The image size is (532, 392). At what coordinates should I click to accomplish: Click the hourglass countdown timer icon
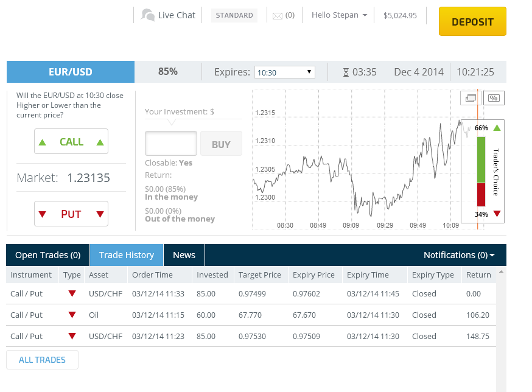[346, 72]
